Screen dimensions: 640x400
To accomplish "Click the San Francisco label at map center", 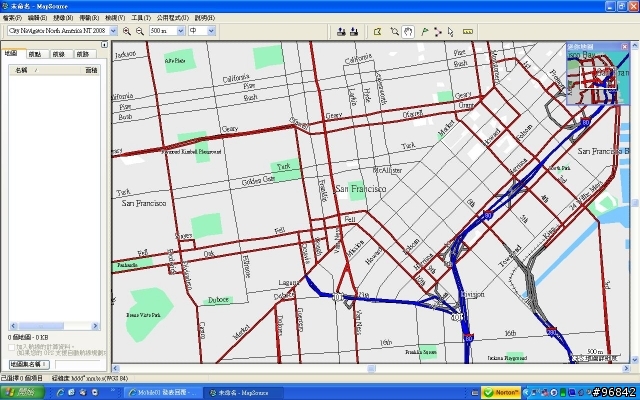I will (x=360, y=189).
